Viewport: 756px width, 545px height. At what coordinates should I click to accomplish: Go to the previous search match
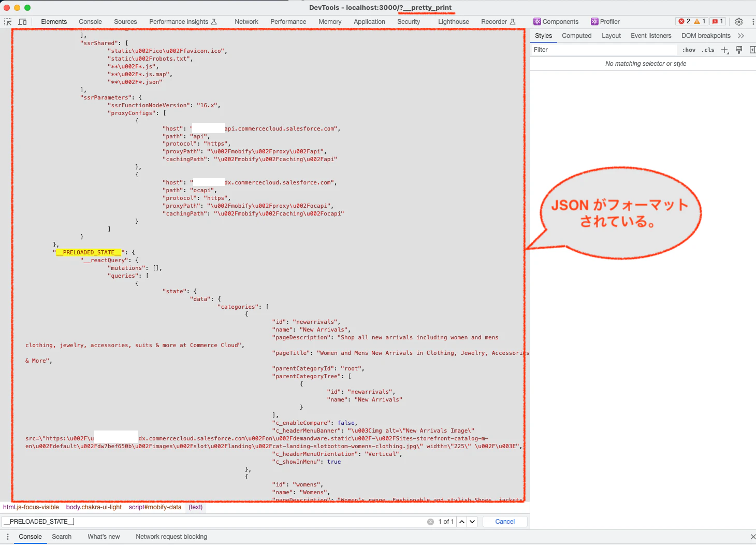(x=462, y=522)
